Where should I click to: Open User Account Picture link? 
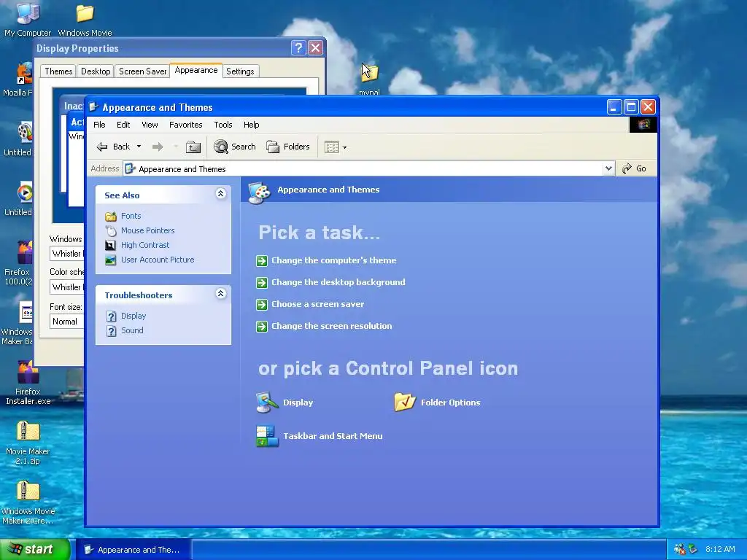158,260
